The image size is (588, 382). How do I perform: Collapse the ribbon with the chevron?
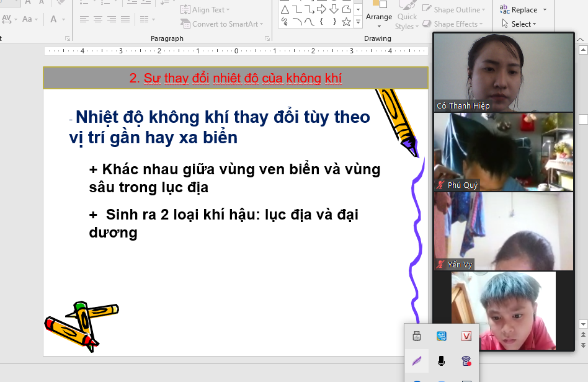click(x=580, y=39)
